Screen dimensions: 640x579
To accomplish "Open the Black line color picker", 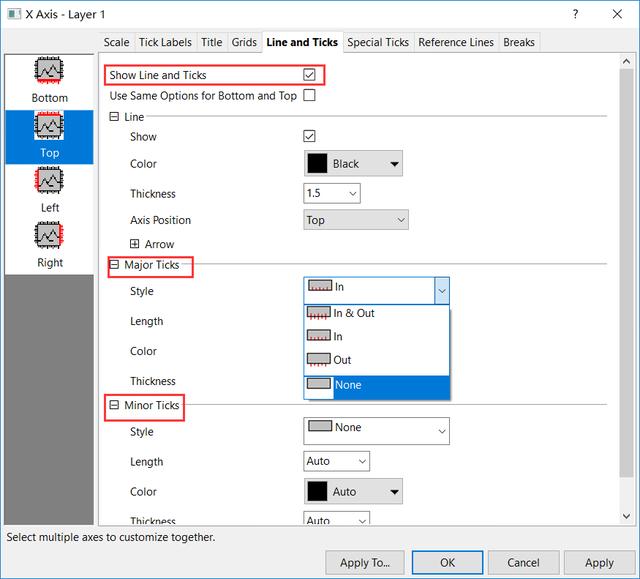I will click(354, 164).
